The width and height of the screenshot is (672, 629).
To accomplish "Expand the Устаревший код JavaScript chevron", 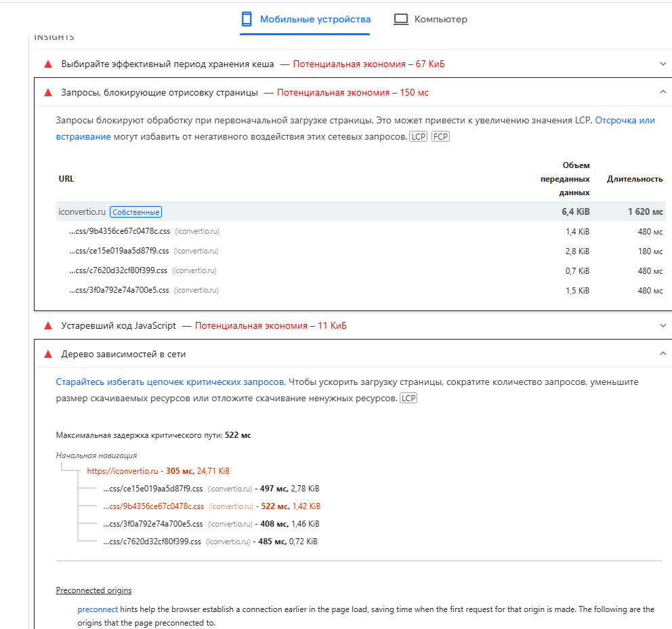I will 663,326.
